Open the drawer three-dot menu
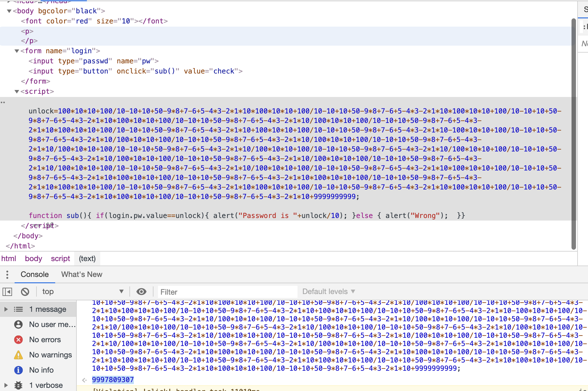Viewport: 588px width, 391px height. 7,274
